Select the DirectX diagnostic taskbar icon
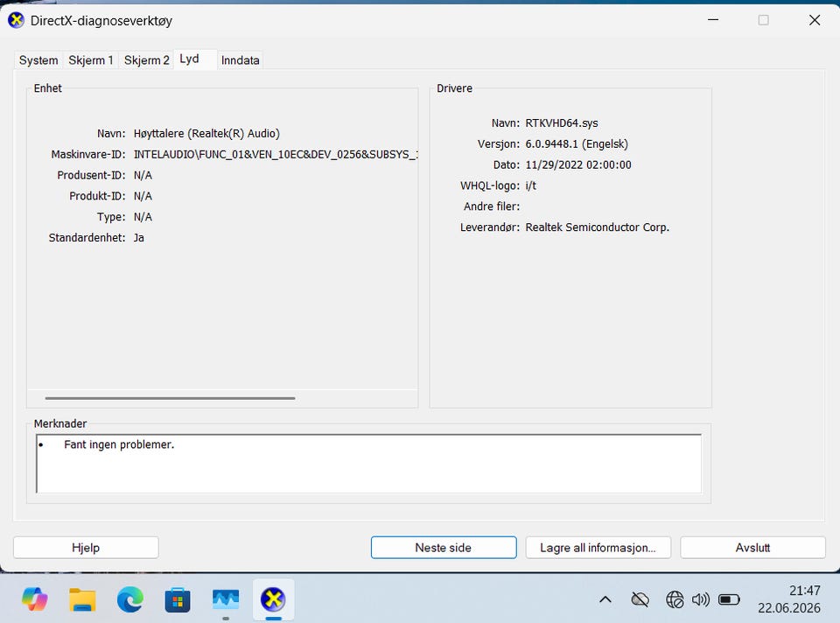 click(273, 598)
